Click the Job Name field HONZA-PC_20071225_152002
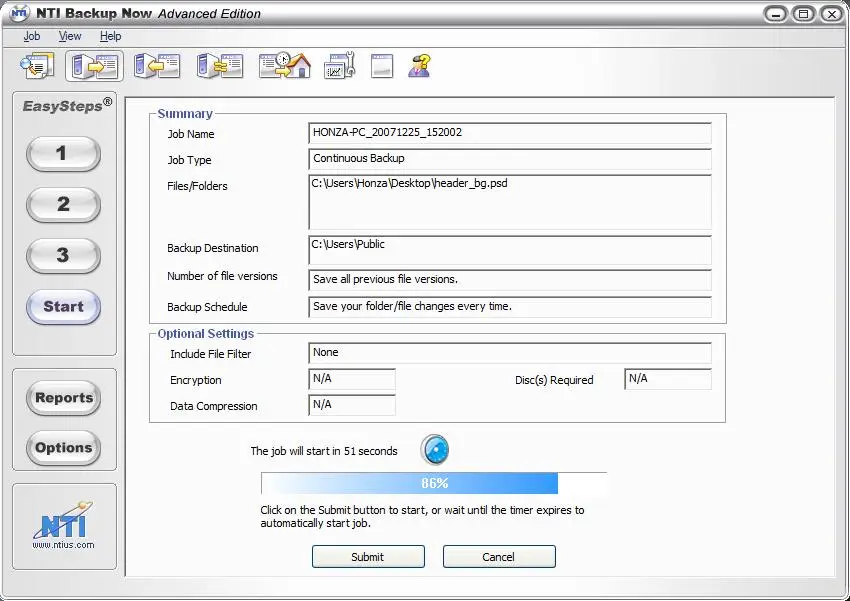Image resolution: width=850 pixels, height=601 pixels. pyautogui.click(x=510, y=133)
